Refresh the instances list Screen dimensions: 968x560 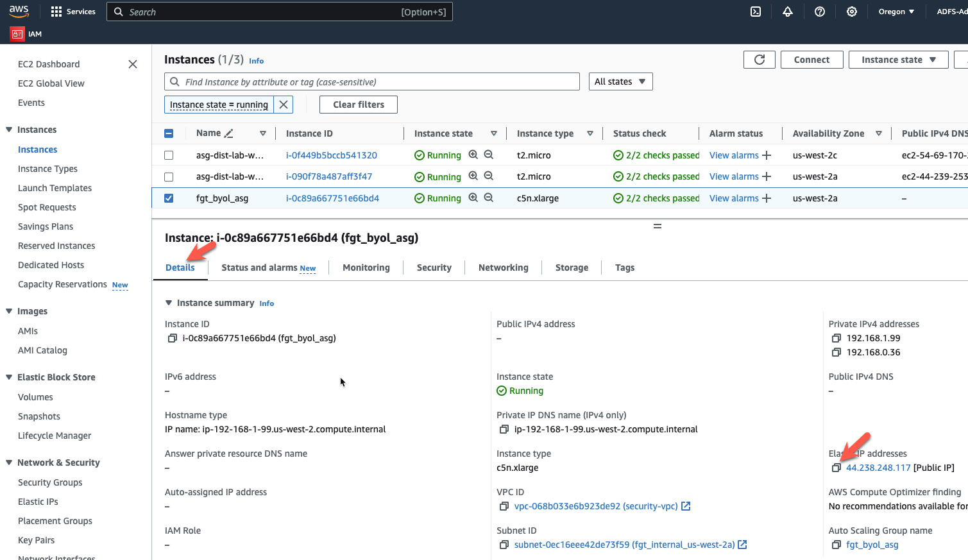760,60
